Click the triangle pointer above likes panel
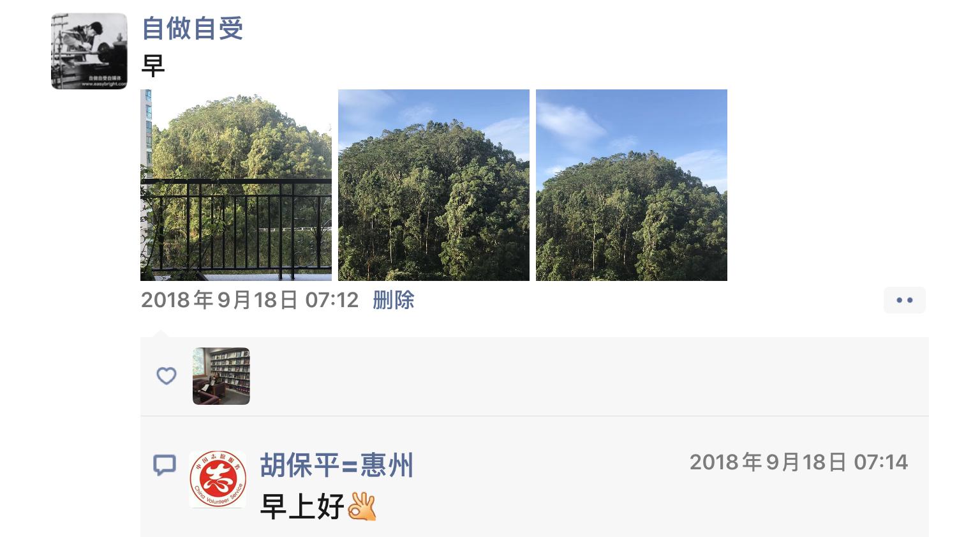 (x=161, y=333)
